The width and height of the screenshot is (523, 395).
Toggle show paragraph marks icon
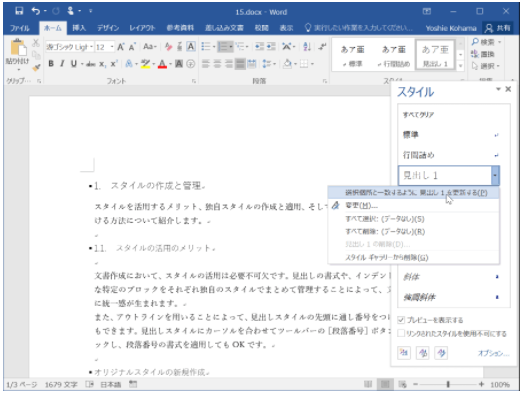322,47
